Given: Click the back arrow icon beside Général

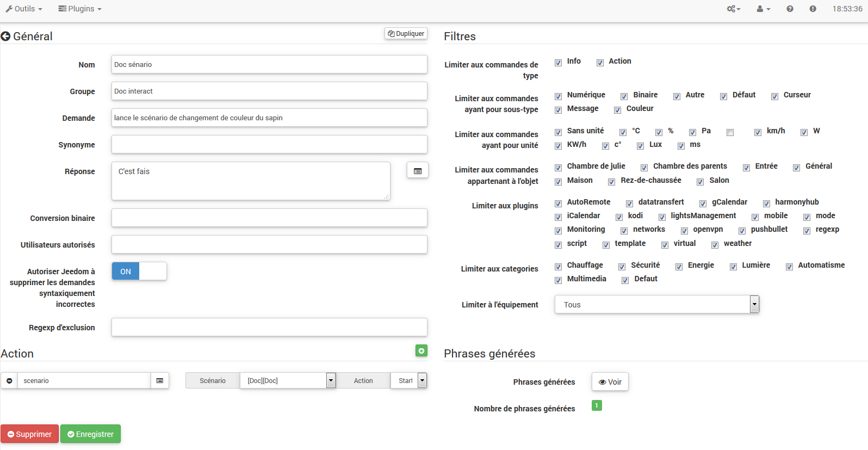Looking at the screenshot, I should pyautogui.click(x=6, y=36).
